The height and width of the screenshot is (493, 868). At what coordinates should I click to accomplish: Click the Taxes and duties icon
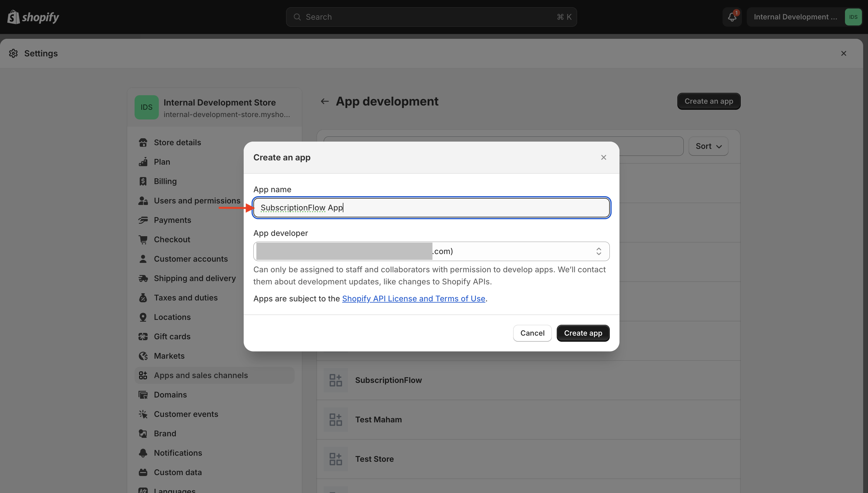143,298
